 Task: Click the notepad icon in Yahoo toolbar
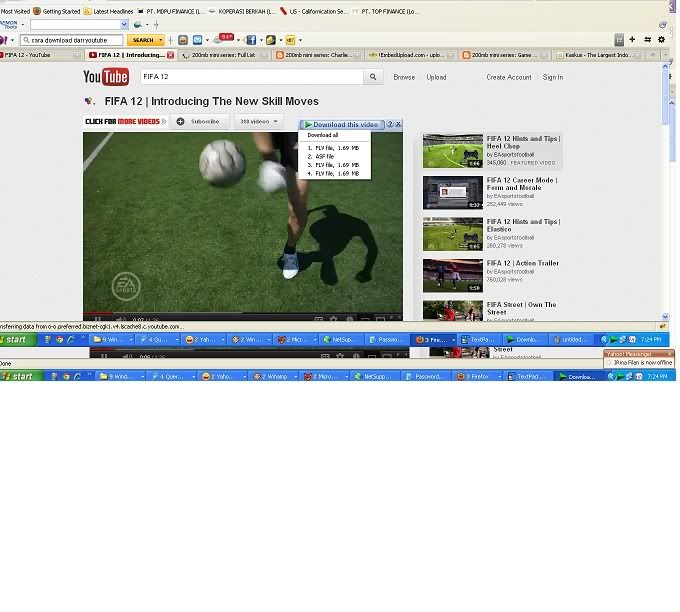(x=271, y=40)
